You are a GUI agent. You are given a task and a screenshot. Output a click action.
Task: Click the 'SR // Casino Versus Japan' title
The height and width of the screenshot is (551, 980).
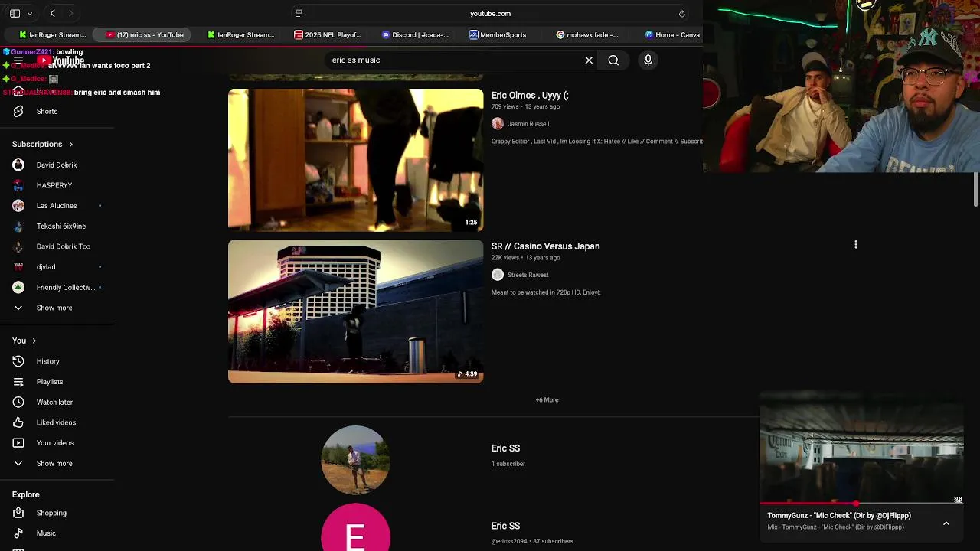pos(545,246)
